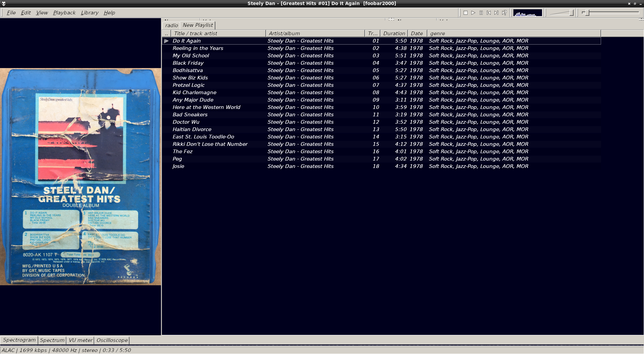This screenshot has width=644, height=354.
Task: Select the track 'Black Friday'
Action: tap(381, 63)
